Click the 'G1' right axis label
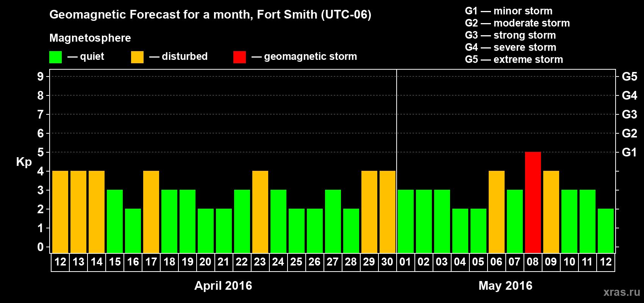The image size is (644, 303). 629,152
